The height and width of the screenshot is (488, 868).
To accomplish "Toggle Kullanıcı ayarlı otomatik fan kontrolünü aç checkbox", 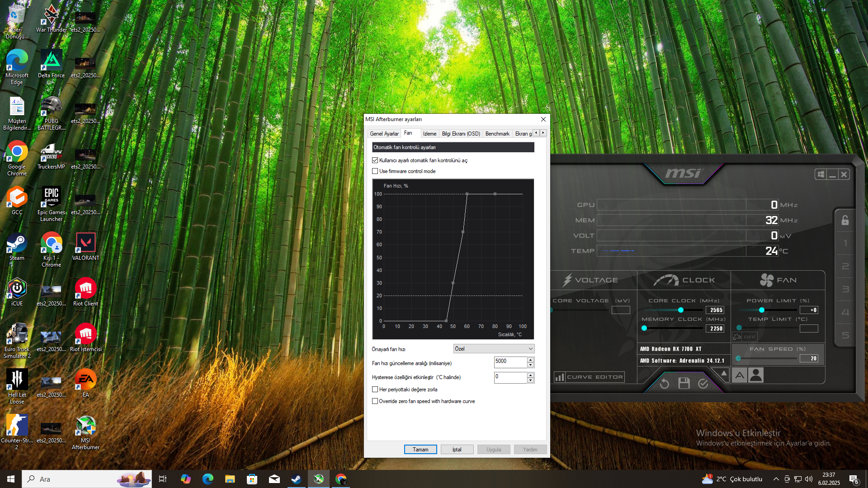I will pyautogui.click(x=375, y=160).
